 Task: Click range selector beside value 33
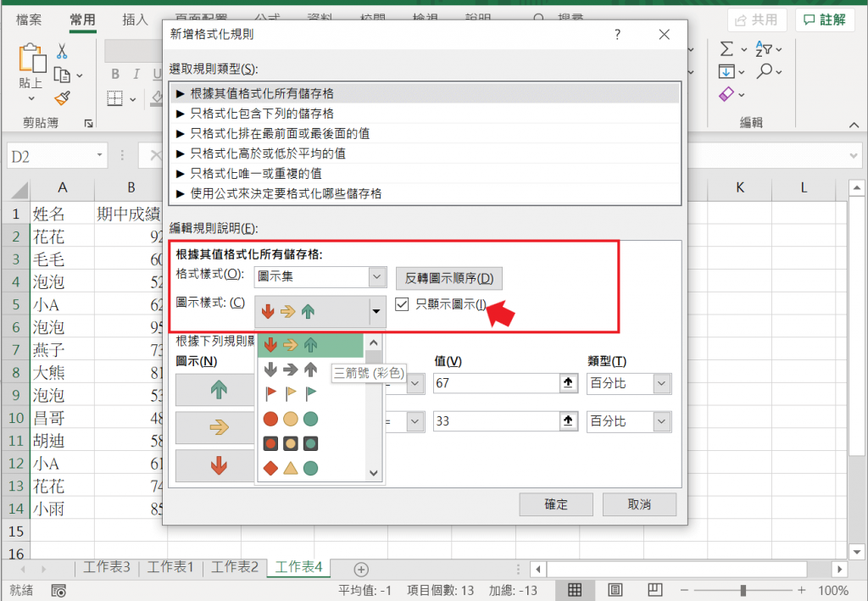pyautogui.click(x=568, y=421)
